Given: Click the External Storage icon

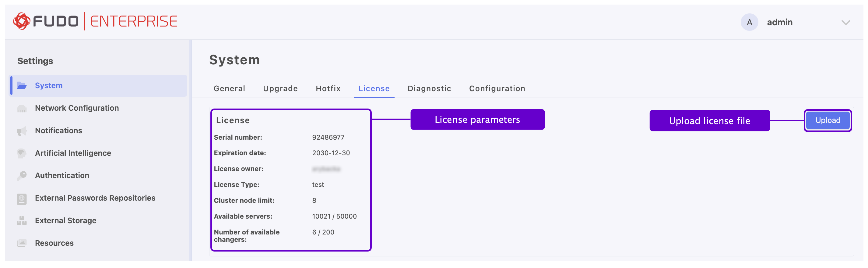Looking at the screenshot, I should [x=22, y=221].
